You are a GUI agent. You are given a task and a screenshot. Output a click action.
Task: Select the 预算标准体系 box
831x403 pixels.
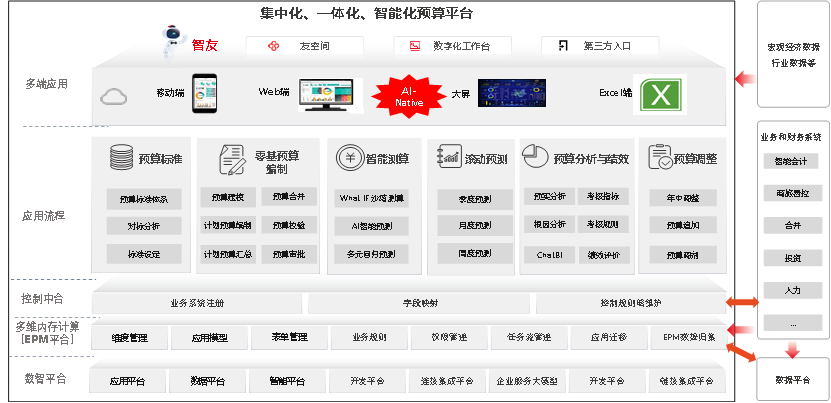click(x=144, y=199)
